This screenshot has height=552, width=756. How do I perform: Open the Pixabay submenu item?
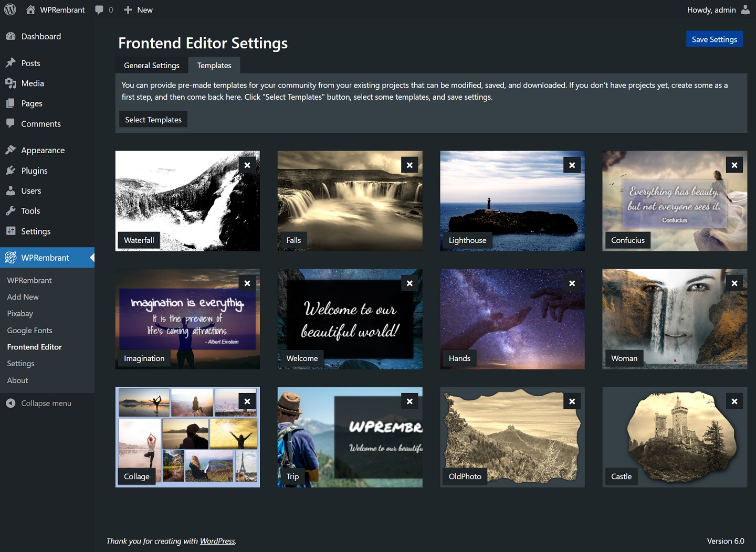tap(20, 314)
